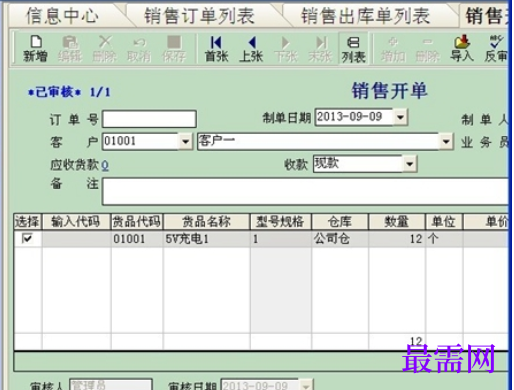The width and height of the screenshot is (514, 390).
Task: Click the unit cell 个
Action: tap(444, 239)
